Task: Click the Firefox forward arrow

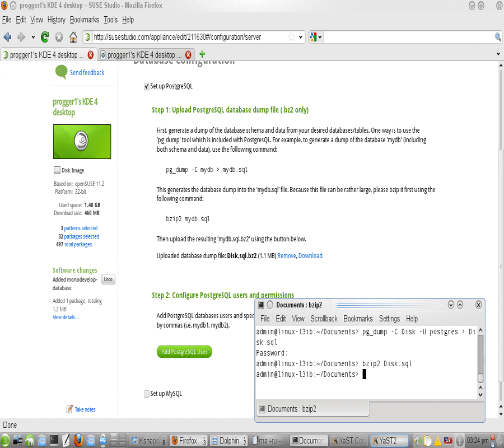Action: (x=21, y=38)
